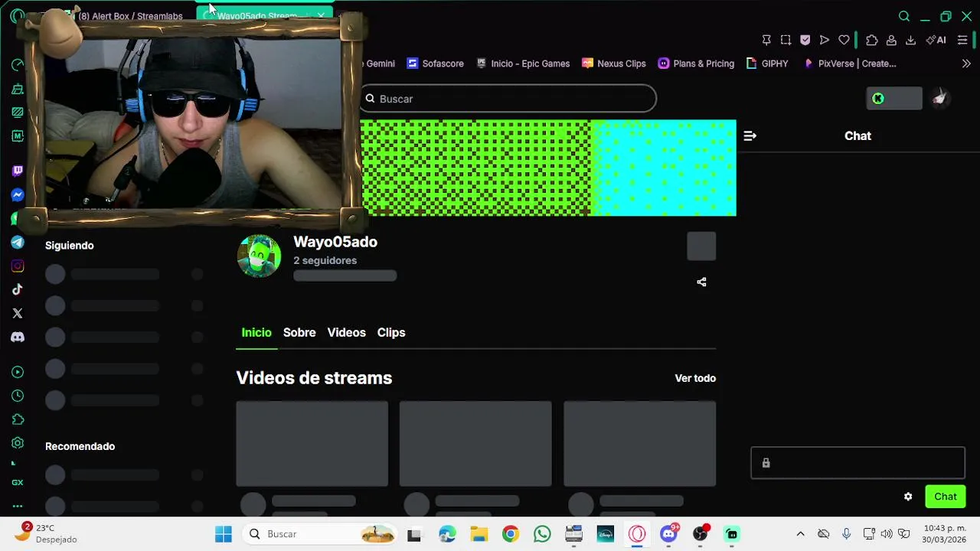Start snapshot capture tool in toolbar
The height and width of the screenshot is (551, 980).
click(x=786, y=40)
